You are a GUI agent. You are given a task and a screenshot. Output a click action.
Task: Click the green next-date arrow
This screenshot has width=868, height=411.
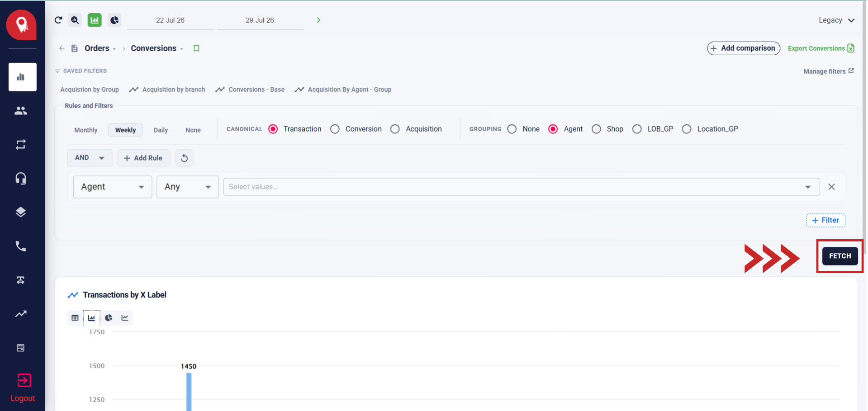click(318, 20)
